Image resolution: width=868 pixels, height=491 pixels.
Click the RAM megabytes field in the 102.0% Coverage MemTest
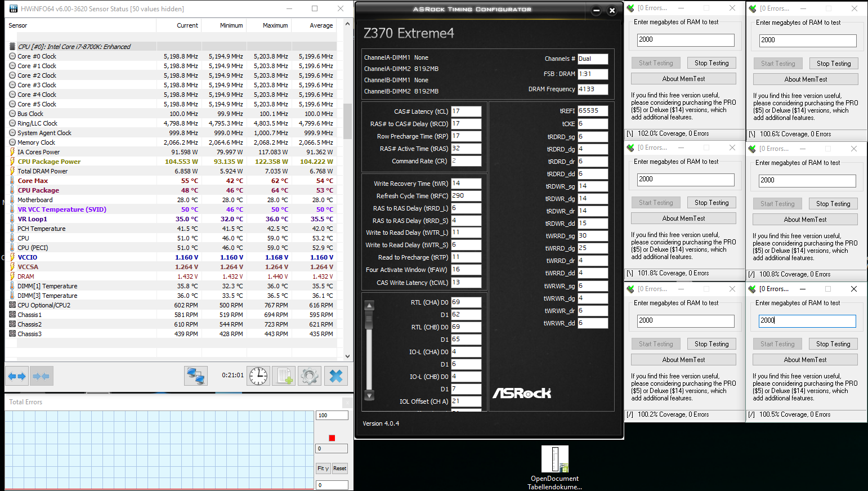tap(686, 40)
